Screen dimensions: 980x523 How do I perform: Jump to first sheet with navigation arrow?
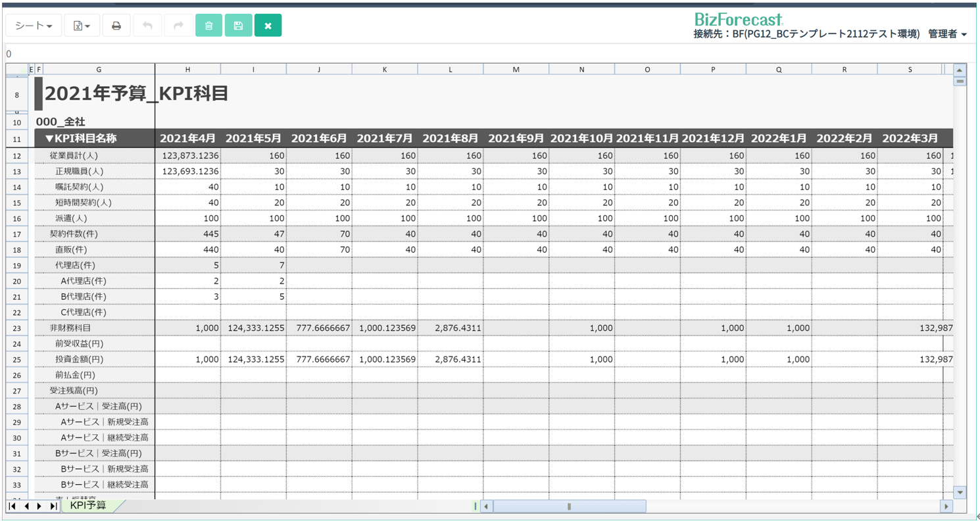(x=12, y=506)
